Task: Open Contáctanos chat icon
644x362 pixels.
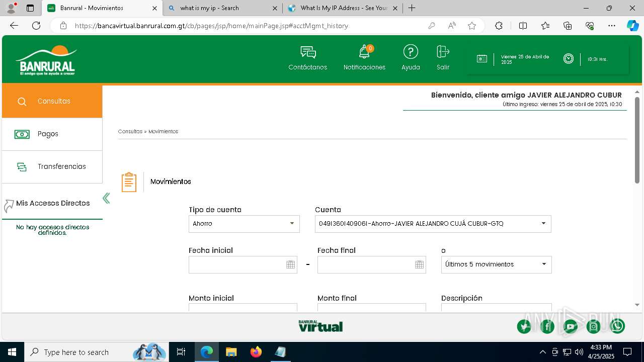Action: point(308,52)
